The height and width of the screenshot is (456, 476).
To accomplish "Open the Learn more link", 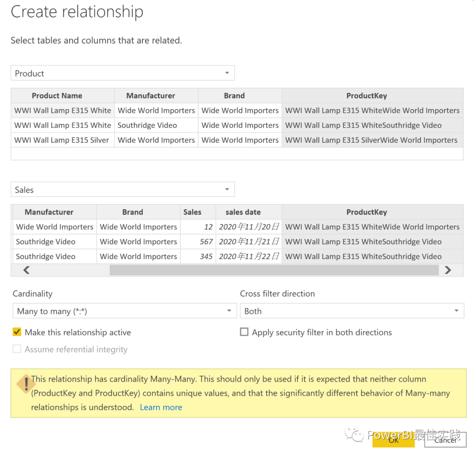I will (161, 407).
